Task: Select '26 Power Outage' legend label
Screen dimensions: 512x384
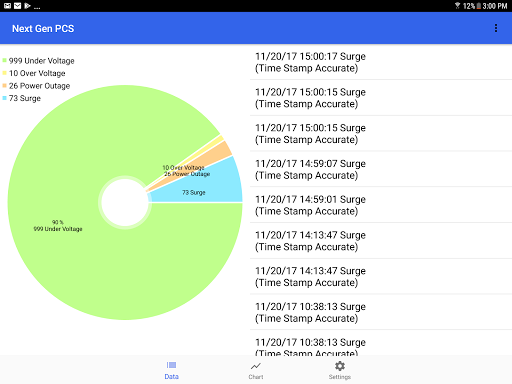Action: [x=39, y=86]
